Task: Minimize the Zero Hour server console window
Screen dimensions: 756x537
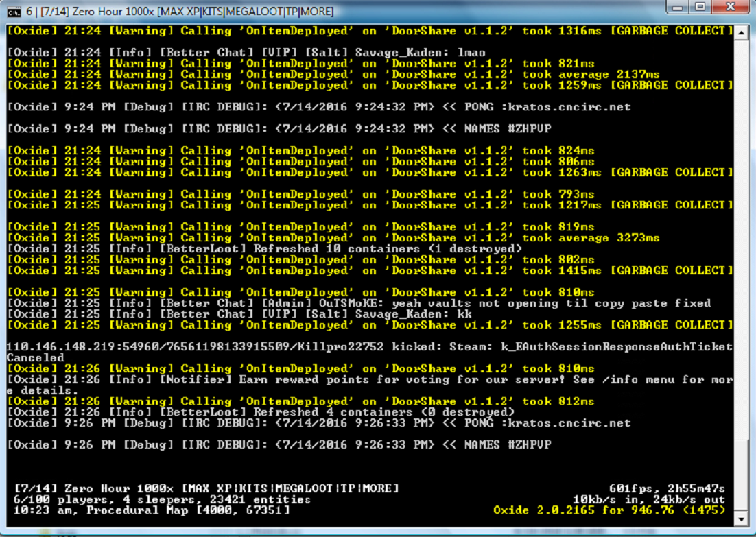Action: pyautogui.click(x=677, y=8)
